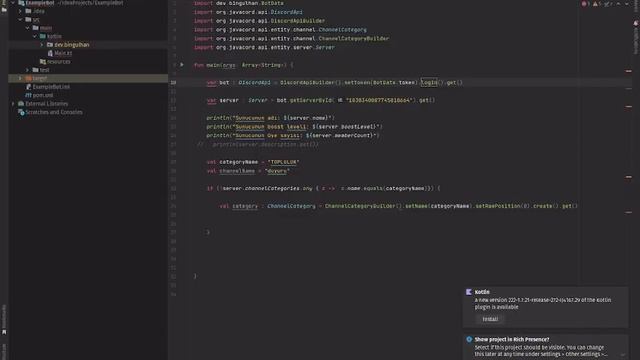640x360 pixels.
Task: Click the yellow warning indicator in editor corner
Action: click(x=596, y=4)
